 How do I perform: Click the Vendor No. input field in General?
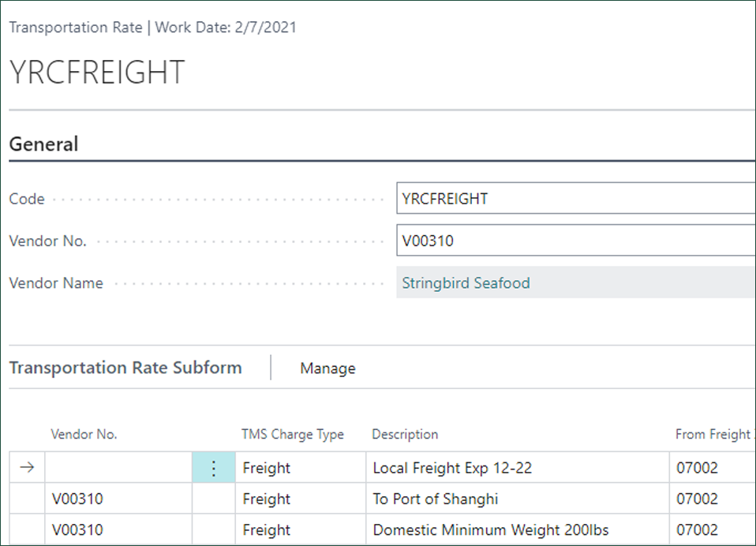point(575,240)
